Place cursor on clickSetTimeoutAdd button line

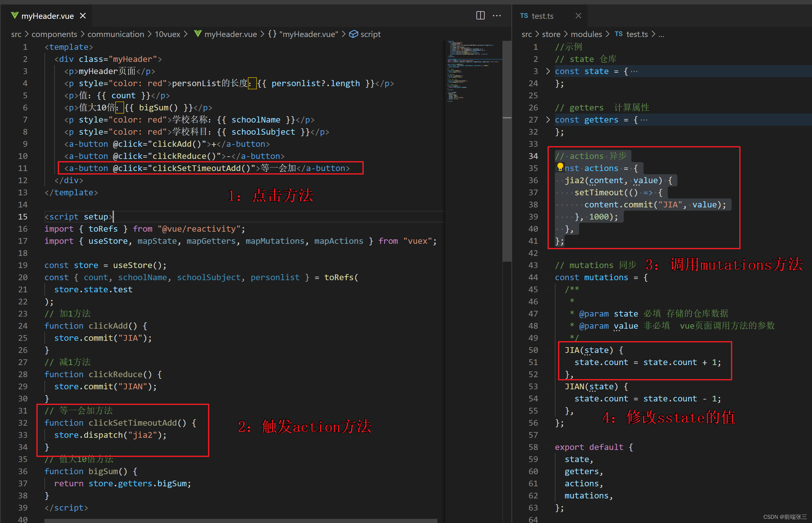[207, 168]
